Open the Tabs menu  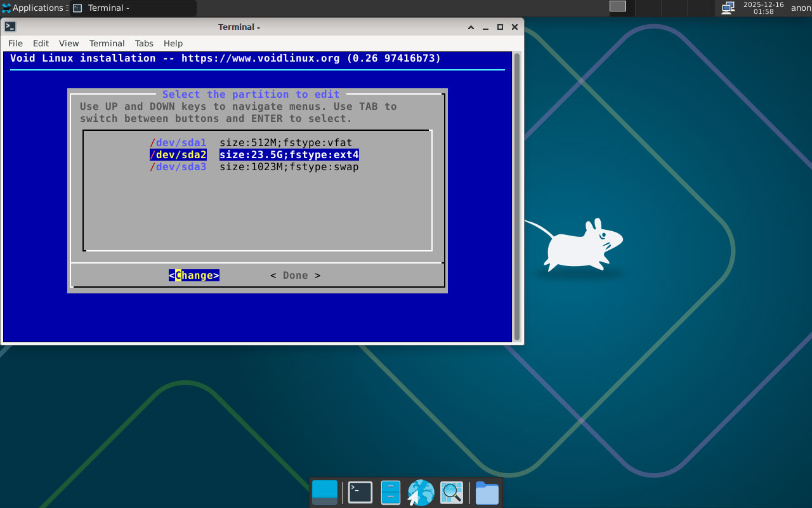click(144, 43)
